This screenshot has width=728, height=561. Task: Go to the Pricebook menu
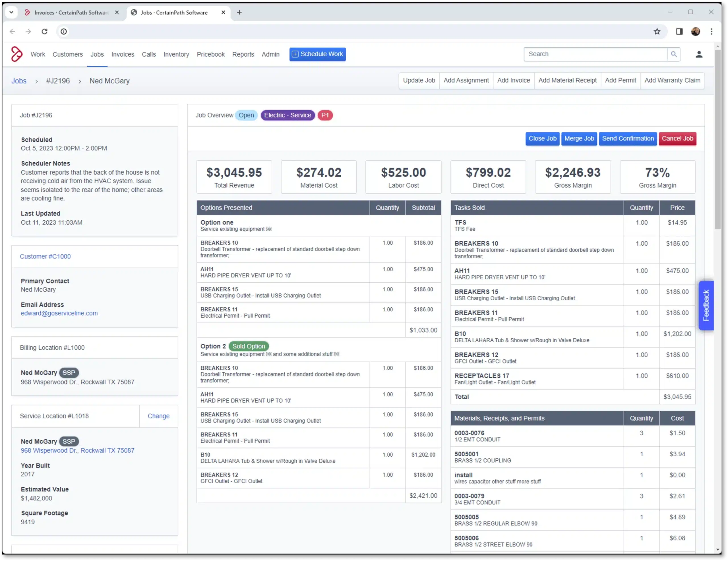click(210, 54)
